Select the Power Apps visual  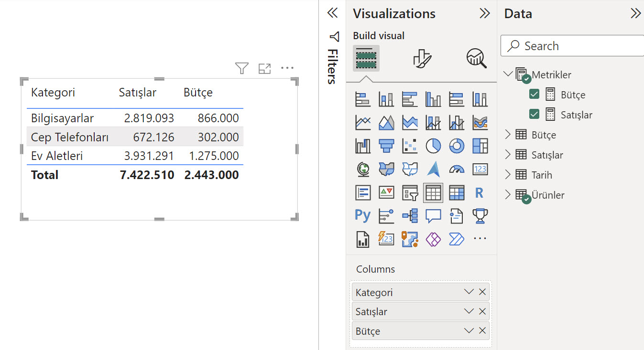[433, 239]
